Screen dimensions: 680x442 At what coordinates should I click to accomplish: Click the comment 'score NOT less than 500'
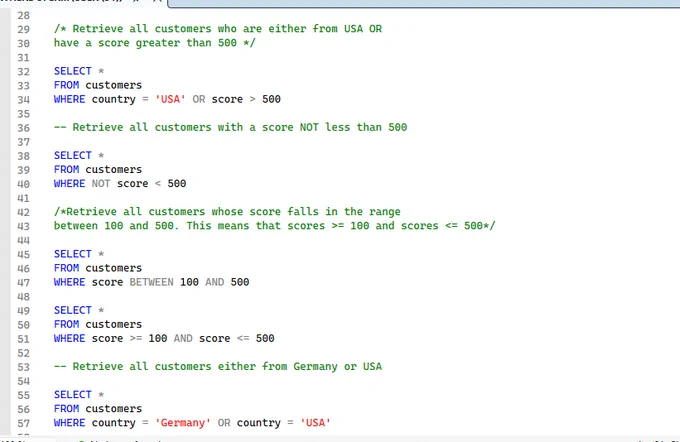(230, 127)
